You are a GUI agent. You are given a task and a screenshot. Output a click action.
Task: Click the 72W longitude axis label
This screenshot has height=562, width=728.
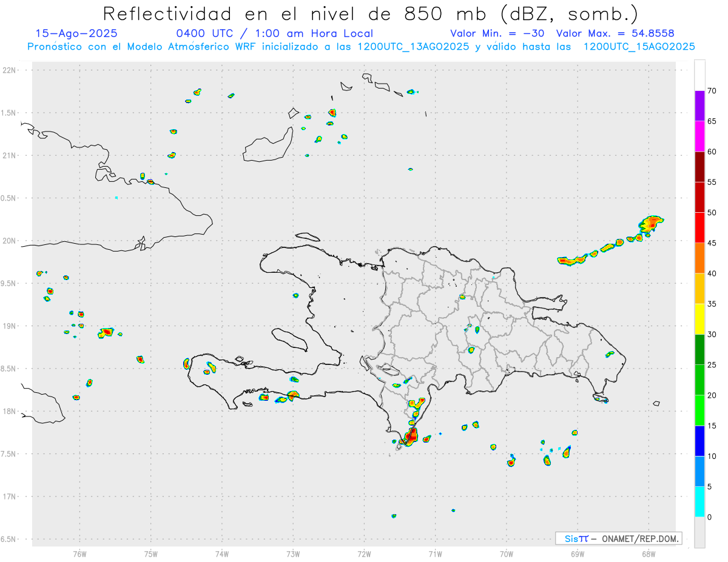[x=364, y=554]
